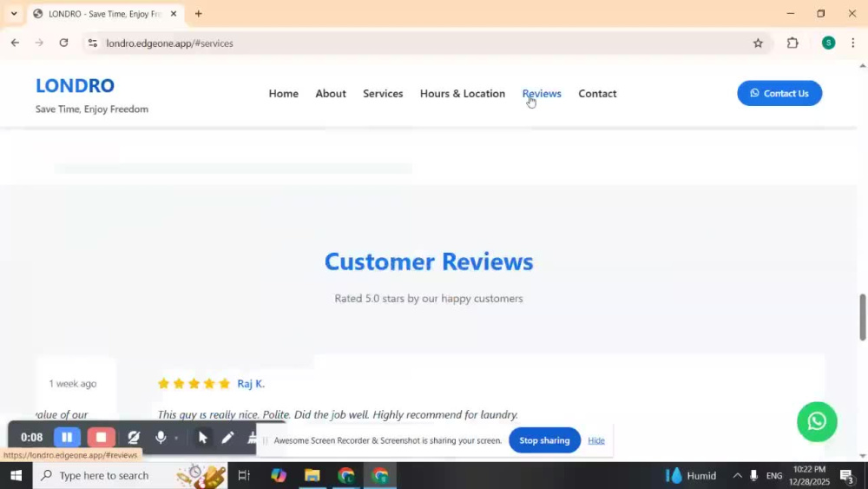The width and height of the screenshot is (868, 489).
Task: Open the Reviews nav link
Action: click(542, 94)
